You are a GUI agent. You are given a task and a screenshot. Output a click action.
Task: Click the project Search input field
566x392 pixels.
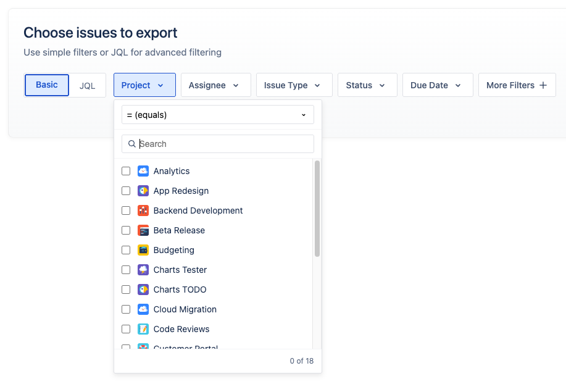(222, 144)
